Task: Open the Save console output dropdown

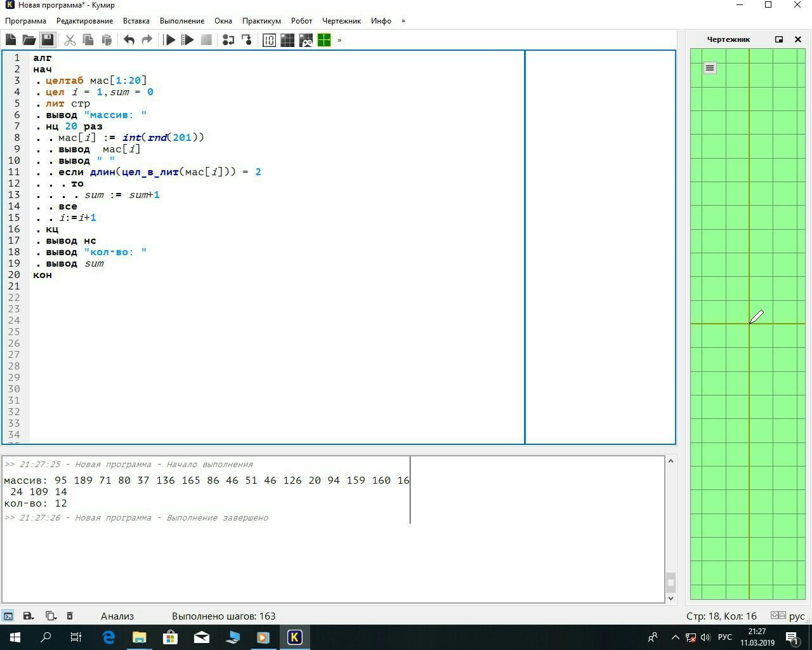Action: (28, 616)
